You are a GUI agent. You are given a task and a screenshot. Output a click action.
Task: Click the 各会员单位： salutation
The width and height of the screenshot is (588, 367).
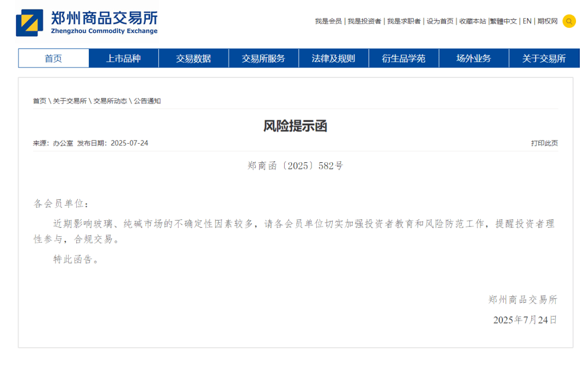click(61, 204)
